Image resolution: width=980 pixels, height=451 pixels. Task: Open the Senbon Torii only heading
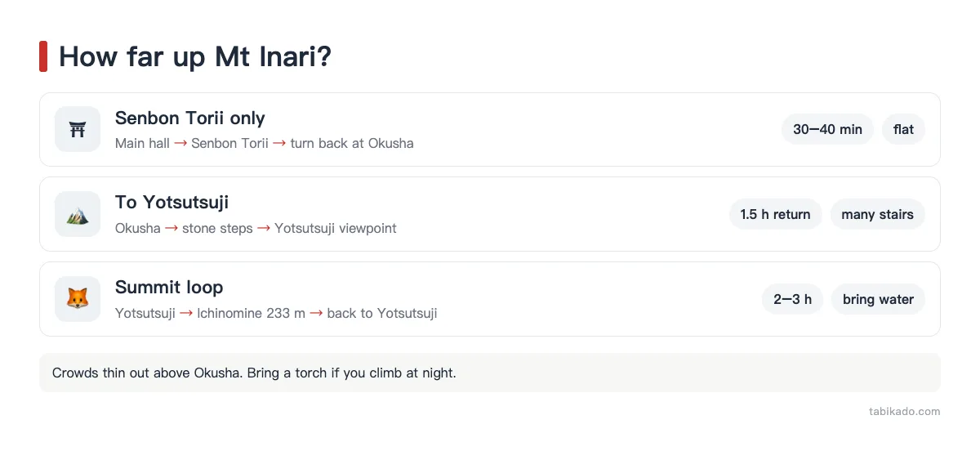pyautogui.click(x=190, y=118)
